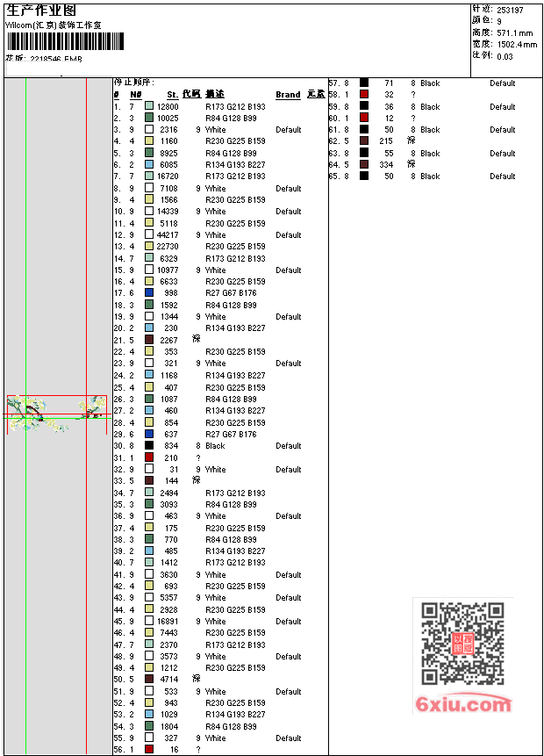Select 'R173 G212 B193' in row 14
Viewport: 544px width, 756px height.
point(235,258)
